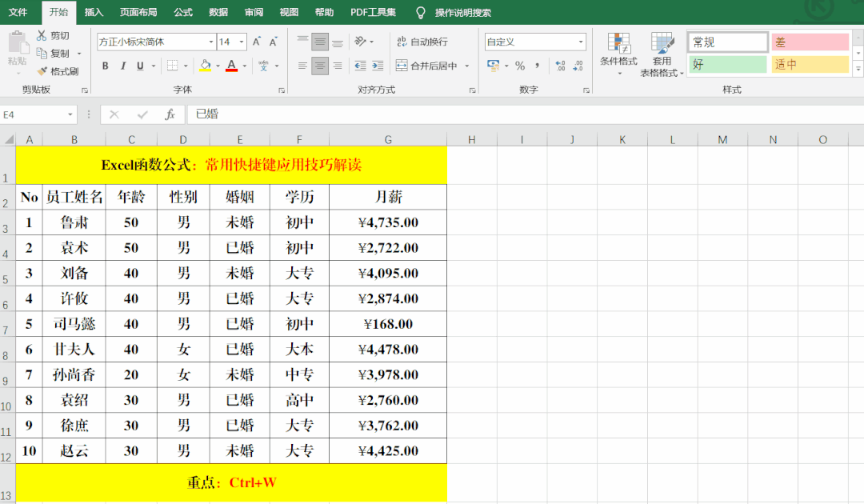Open the 文件 (File) tab

(x=18, y=12)
